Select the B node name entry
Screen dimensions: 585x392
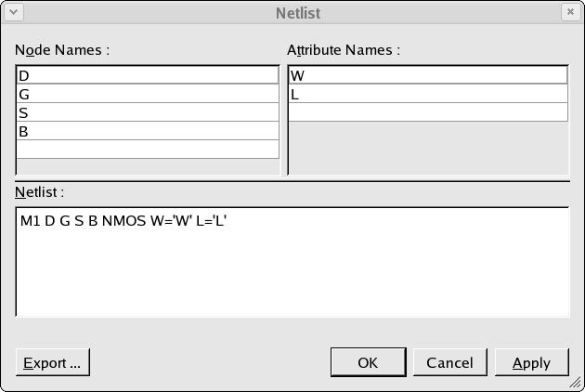coord(148,131)
